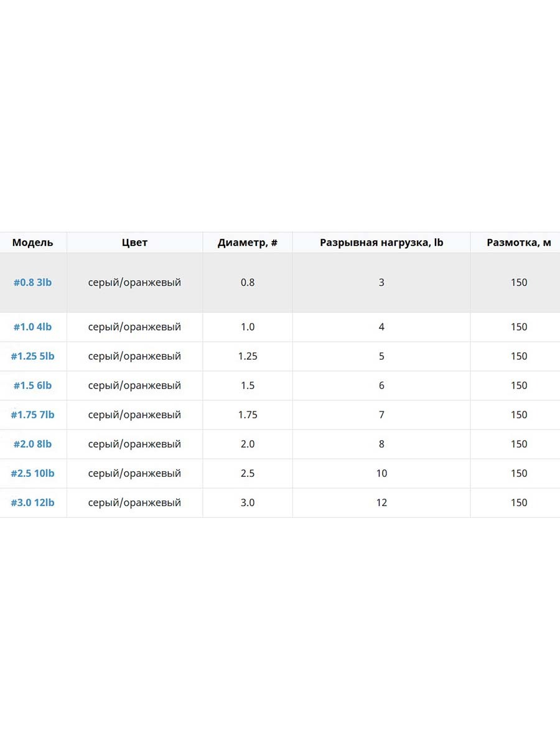Open the #2.0 8lb model link
Screen dimensions: 560x747
(32, 444)
